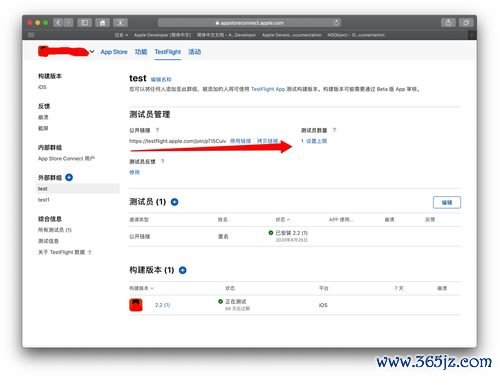Open the NSObject documentation bookmark
The image size is (499, 377).
pos(356,35)
